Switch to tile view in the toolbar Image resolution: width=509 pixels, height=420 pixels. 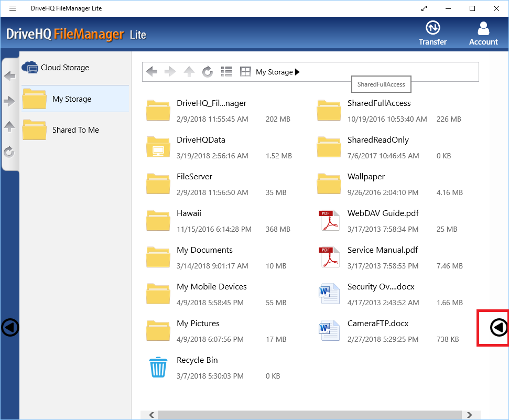245,71
